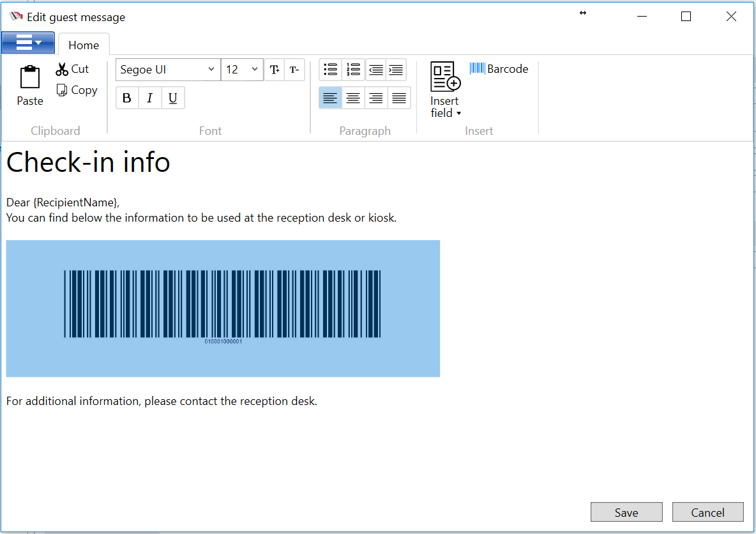Decrease font size with T- button

coord(294,70)
